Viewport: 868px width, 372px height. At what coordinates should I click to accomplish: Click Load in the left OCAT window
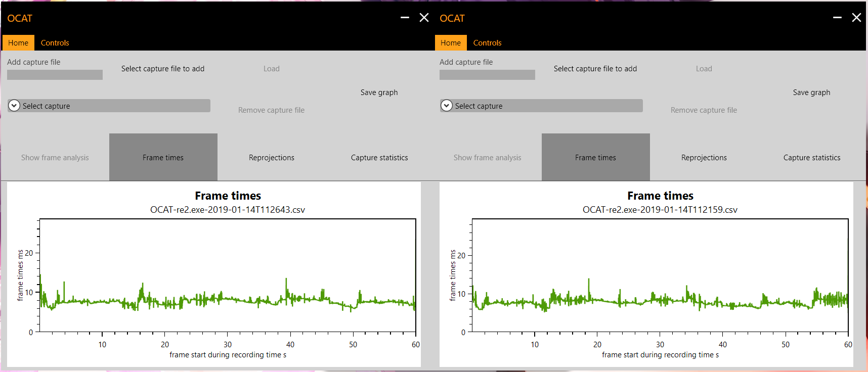(x=272, y=69)
